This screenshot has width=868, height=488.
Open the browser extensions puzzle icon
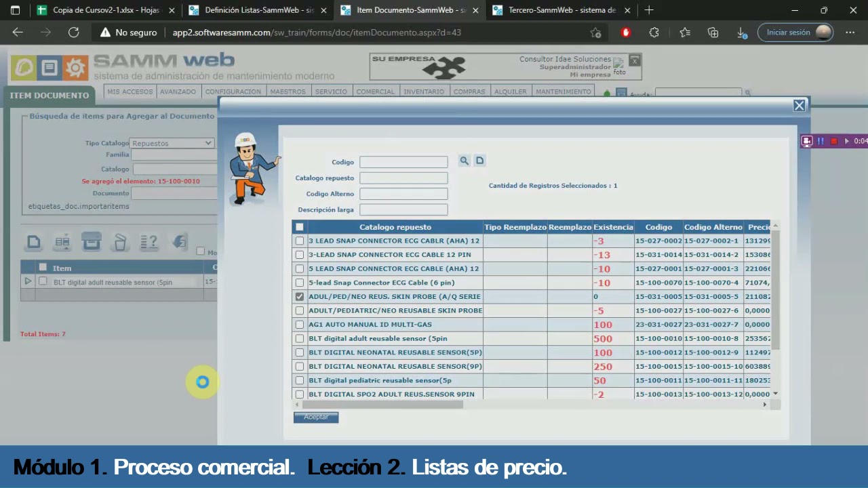pyautogui.click(x=654, y=32)
